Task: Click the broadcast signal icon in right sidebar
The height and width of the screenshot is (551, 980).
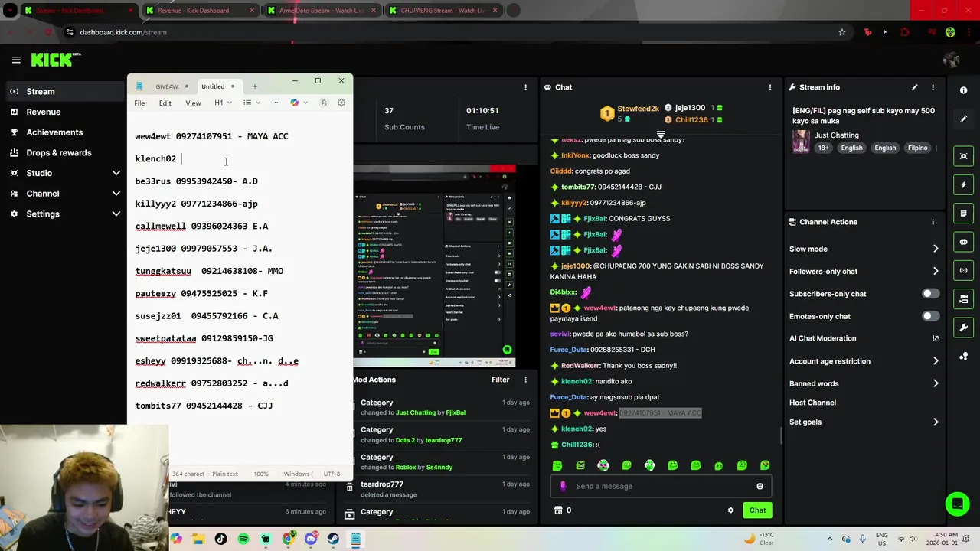Action: point(964,270)
